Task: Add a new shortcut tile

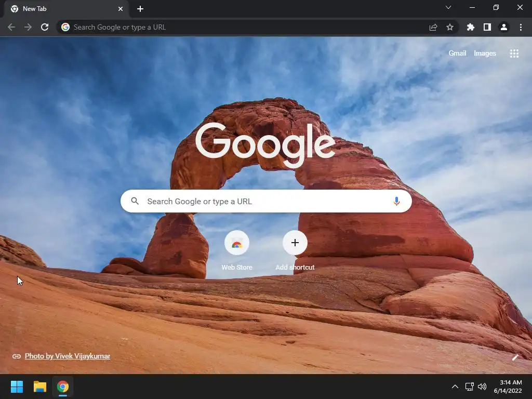Action: (295, 251)
